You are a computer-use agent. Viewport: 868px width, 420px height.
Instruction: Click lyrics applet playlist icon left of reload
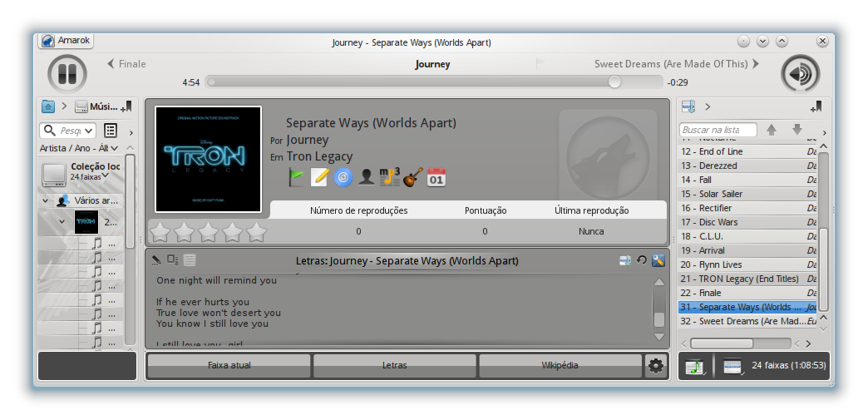click(x=625, y=260)
